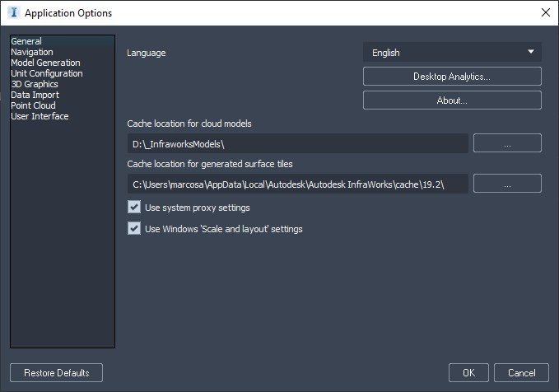Open the Navigation options page
This screenshot has height=392, width=559.
tap(32, 52)
